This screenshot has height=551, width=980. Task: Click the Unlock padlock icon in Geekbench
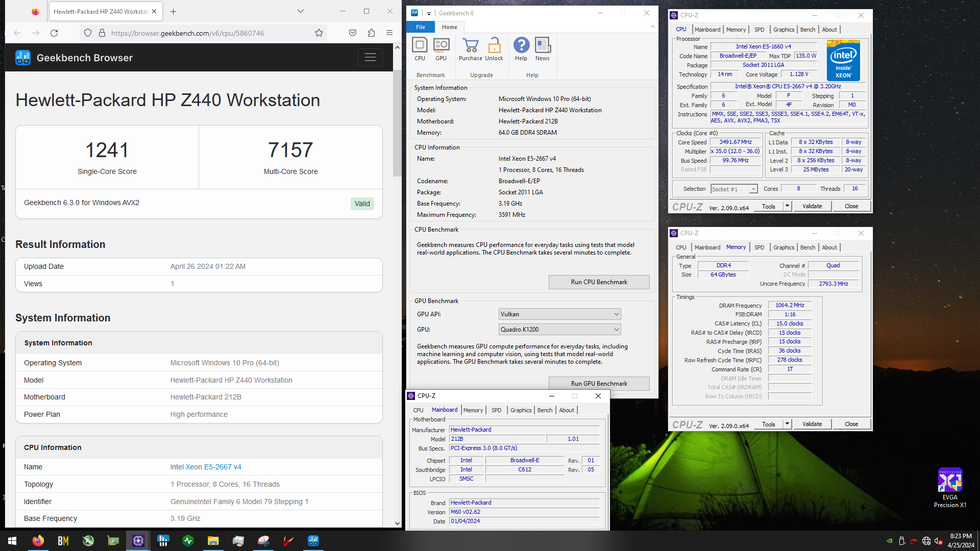tap(494, 49)
